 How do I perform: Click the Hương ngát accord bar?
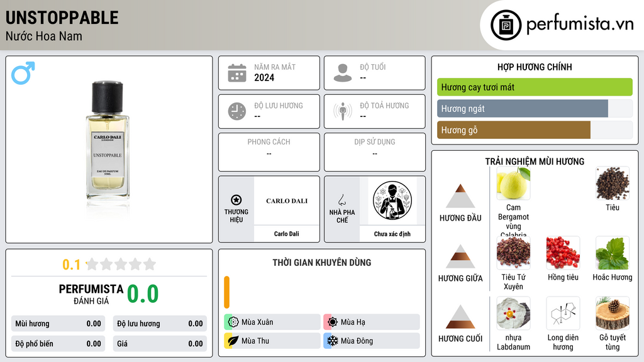(535, 109)
